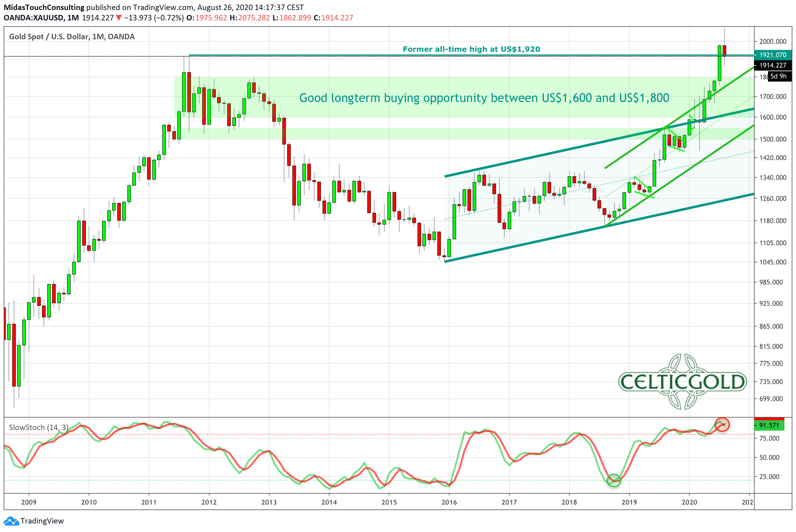Click the OANDA:XAUUSD symbol in header
The image size is (796, 532).
pos(33,18)
